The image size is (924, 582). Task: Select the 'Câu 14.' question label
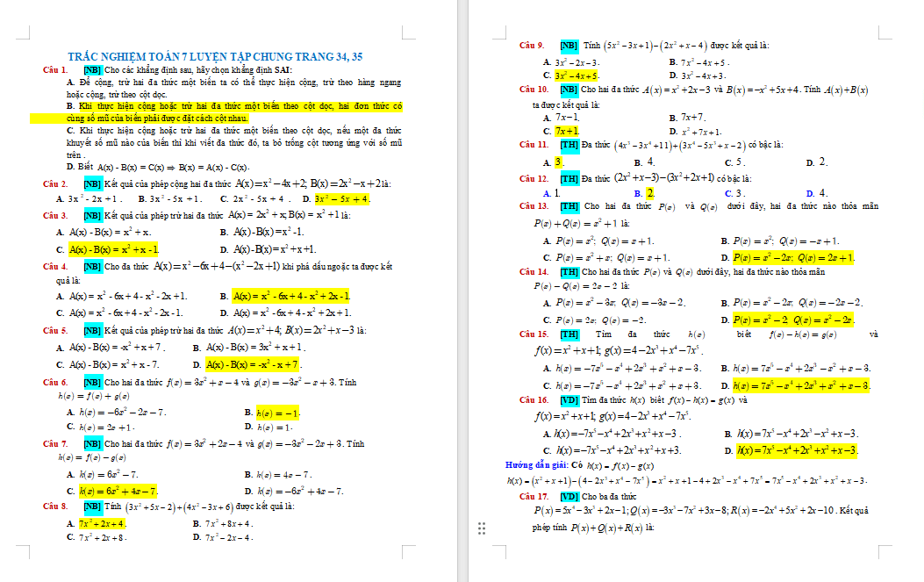[534, 272]
